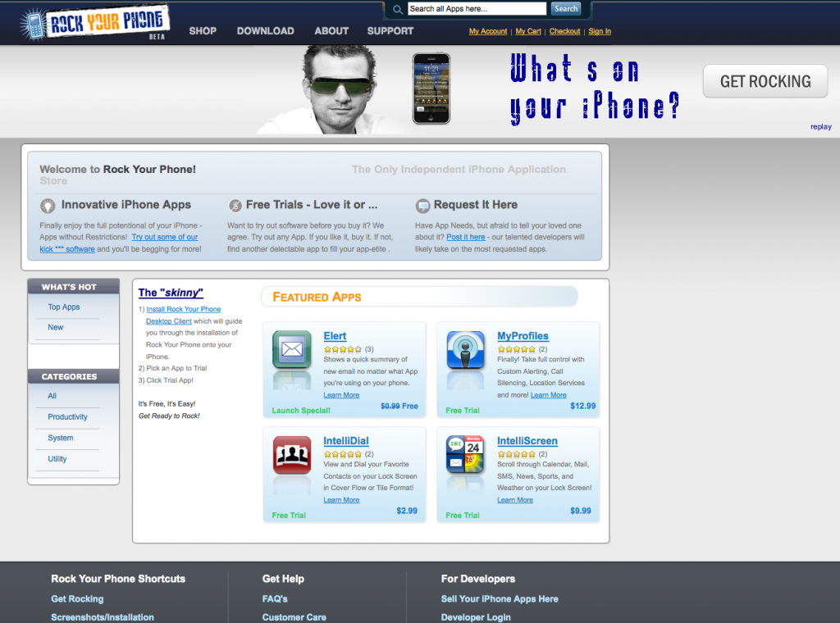Click IntelliScreen's star rating
The height and width of the screenshot is (623, 840).
pos(517,454)
